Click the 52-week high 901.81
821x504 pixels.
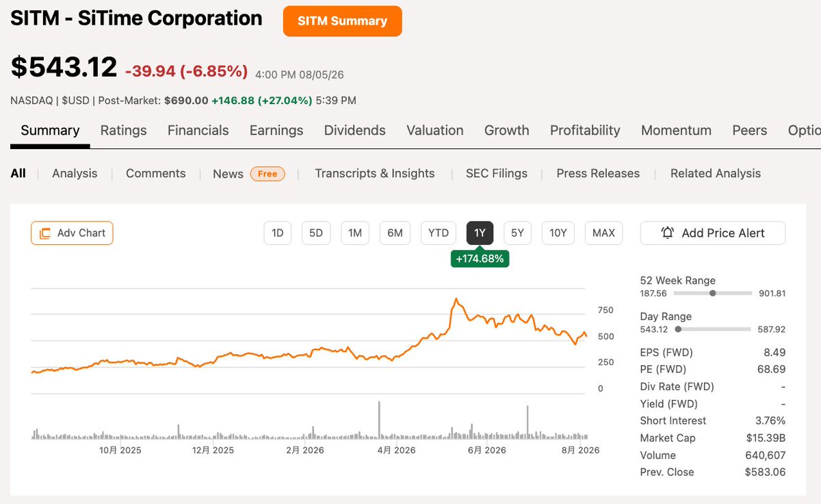[x=772, y=293]
